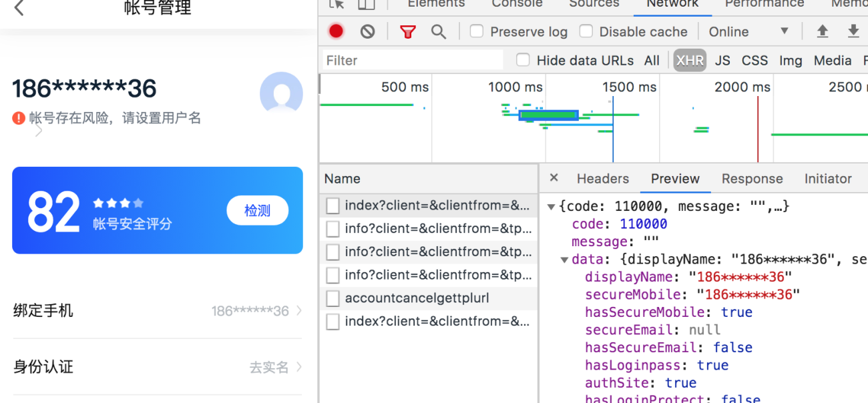
Task: Select the Media filter type
Action: pyautogui.click(x=833, y=61)
